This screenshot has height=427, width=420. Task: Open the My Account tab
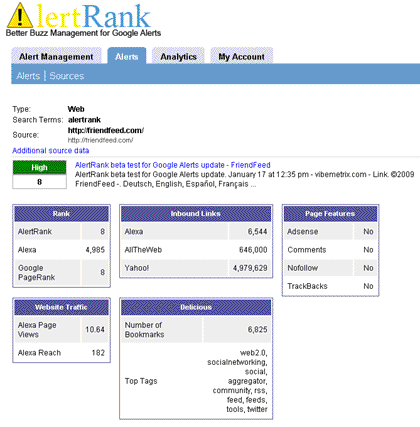[x=242, y=56]
